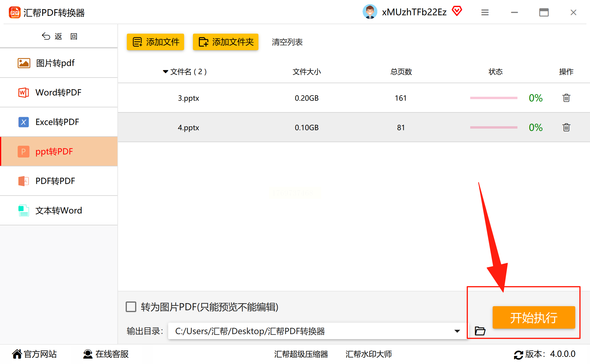Delete the 4.pptx file using trash icon
This screenshot has height=364, width=590.
pyautogui.click(x=566, y=127)
